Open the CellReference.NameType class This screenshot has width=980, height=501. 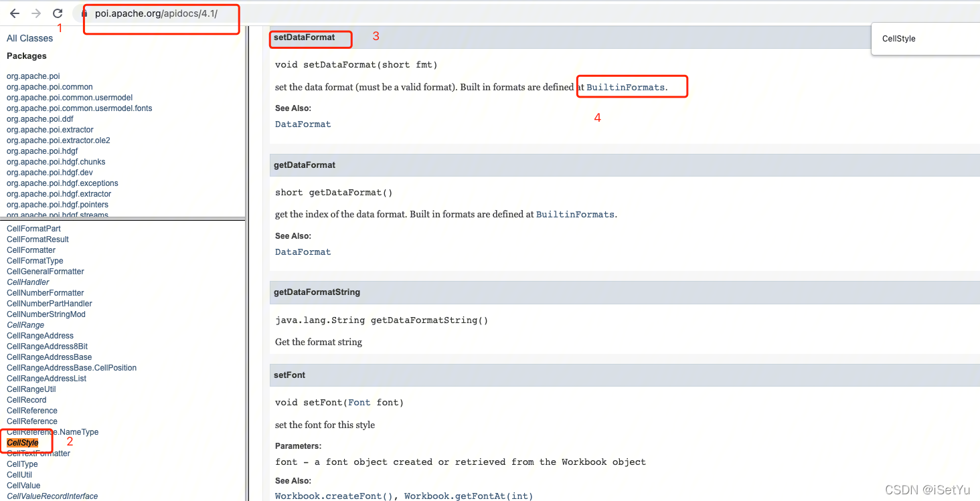(52, 432)
